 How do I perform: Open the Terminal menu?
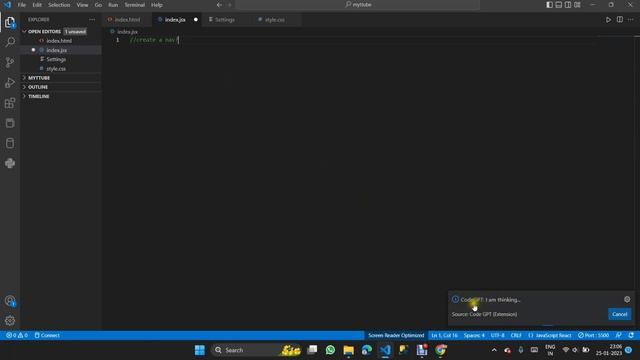[135, 5]
